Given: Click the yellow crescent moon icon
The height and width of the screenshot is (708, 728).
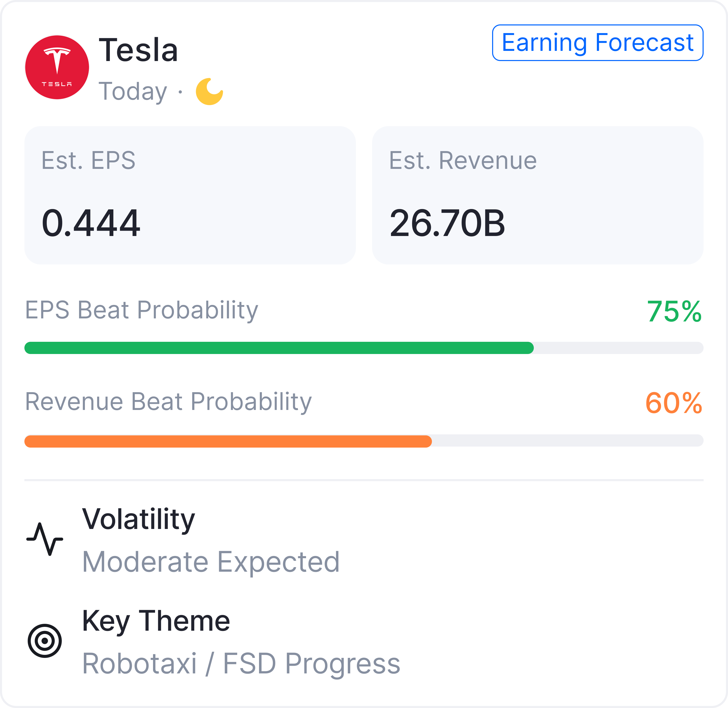Looking at the screenshot, I should (x=209, y=92).
